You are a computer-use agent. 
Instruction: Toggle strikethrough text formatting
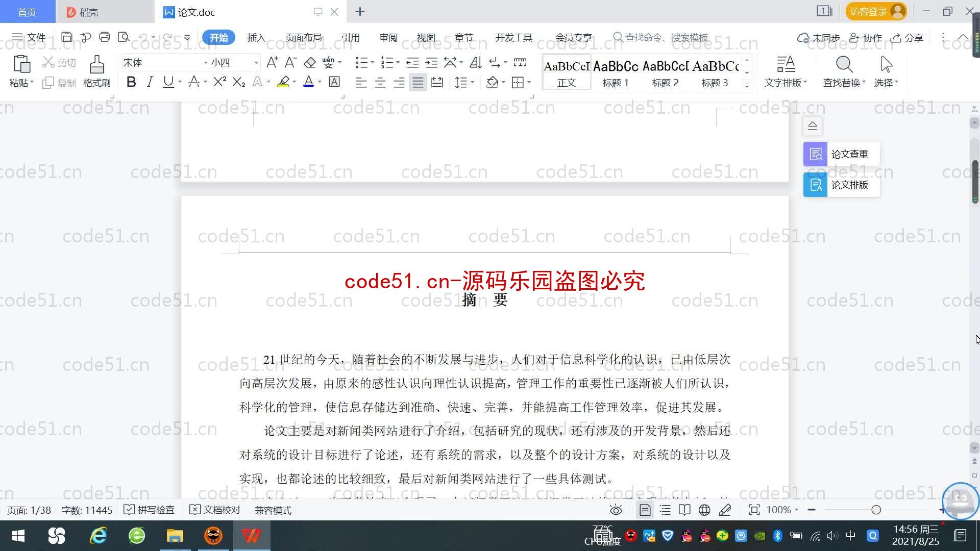(194, 82)
